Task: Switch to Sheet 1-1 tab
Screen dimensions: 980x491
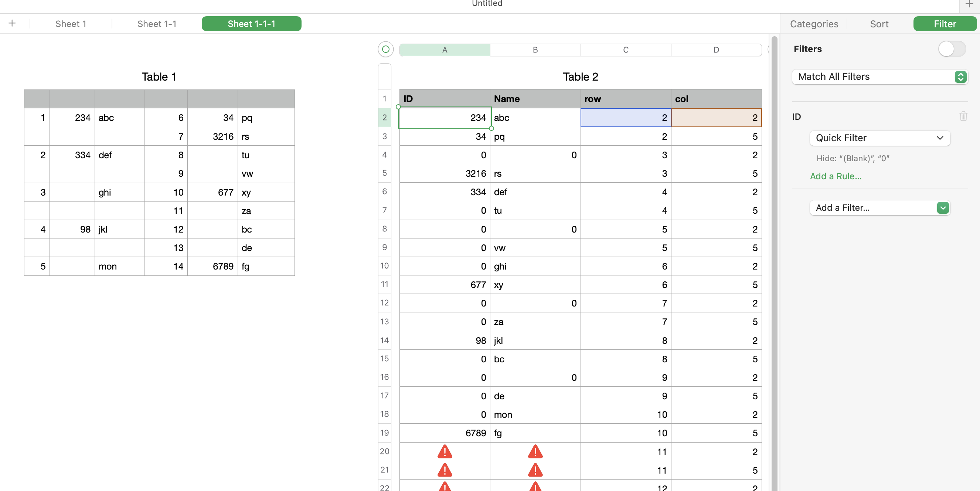Action: (x=157, y=24)
